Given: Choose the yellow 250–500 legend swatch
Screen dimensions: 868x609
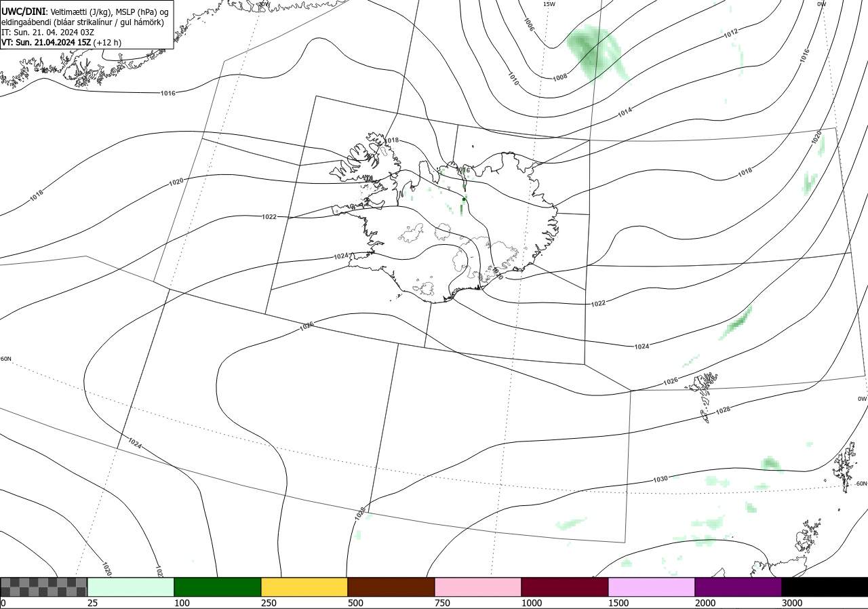Looking at the screenshot, I should 304,587.
